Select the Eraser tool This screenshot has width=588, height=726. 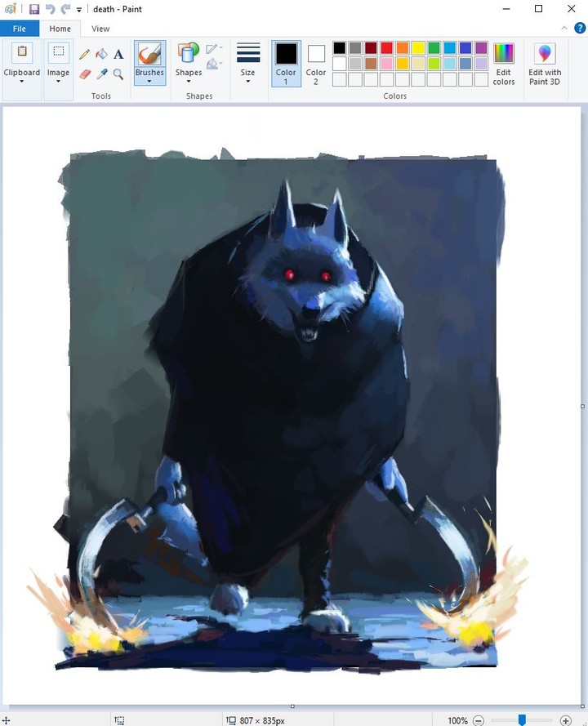coord(84,74)
